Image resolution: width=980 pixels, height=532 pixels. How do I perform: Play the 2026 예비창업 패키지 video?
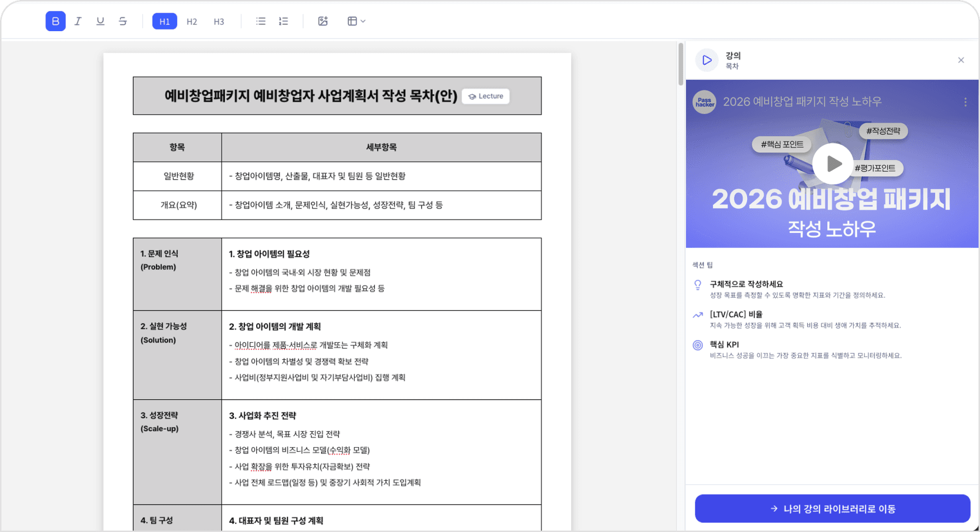click(832, 163)
